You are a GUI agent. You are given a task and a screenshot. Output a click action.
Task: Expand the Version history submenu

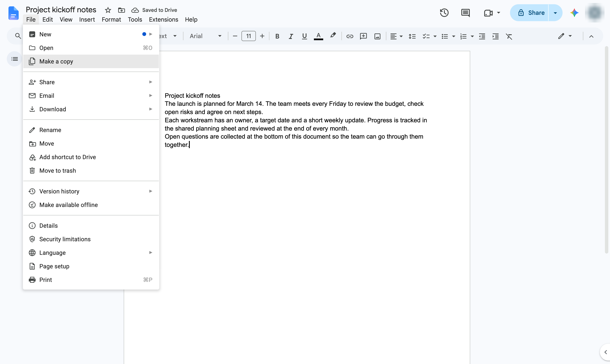click(x=91, y=191)
